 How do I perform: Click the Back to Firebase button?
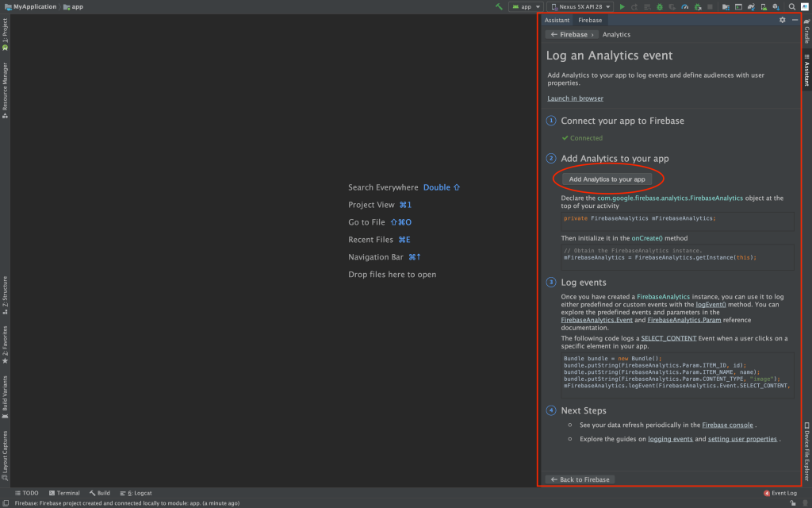pos(580,479)
